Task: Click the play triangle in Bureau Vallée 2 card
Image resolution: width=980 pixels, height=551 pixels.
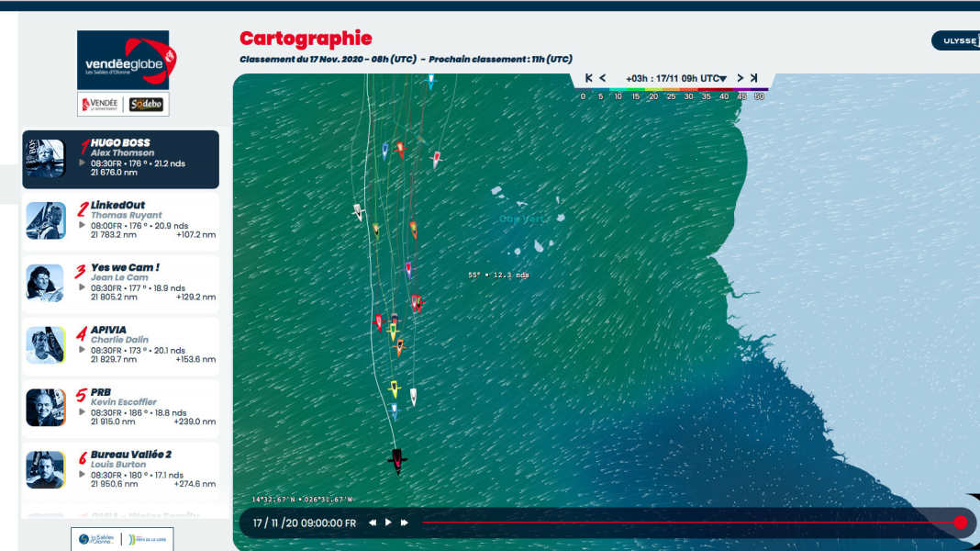Action: tap(82, 475)
